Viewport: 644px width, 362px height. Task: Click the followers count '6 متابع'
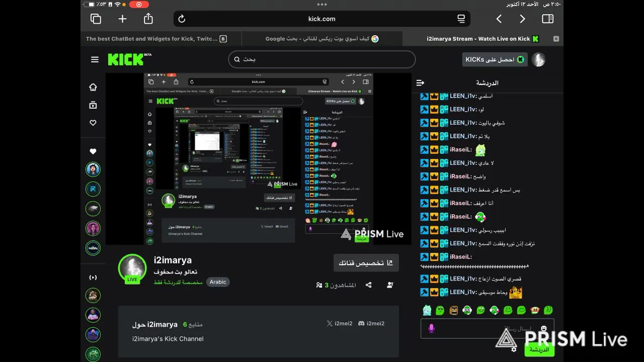click(x=193, y=325)
